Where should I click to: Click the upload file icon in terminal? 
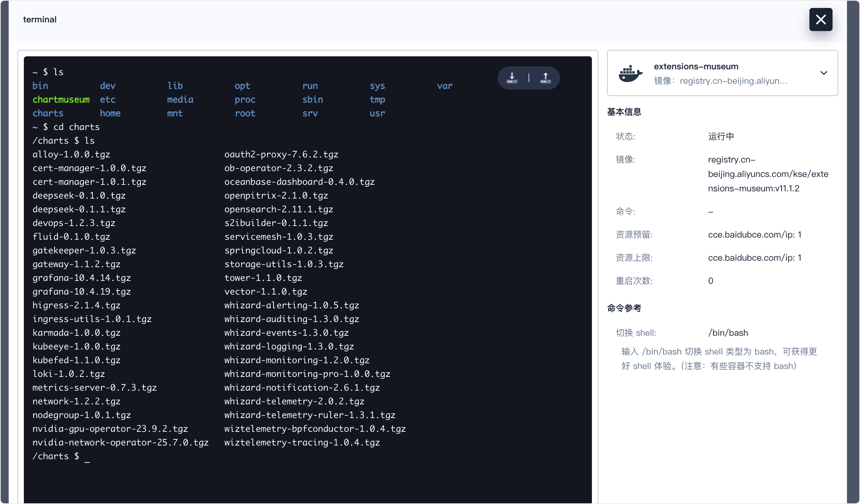click(x=545, y=78)
